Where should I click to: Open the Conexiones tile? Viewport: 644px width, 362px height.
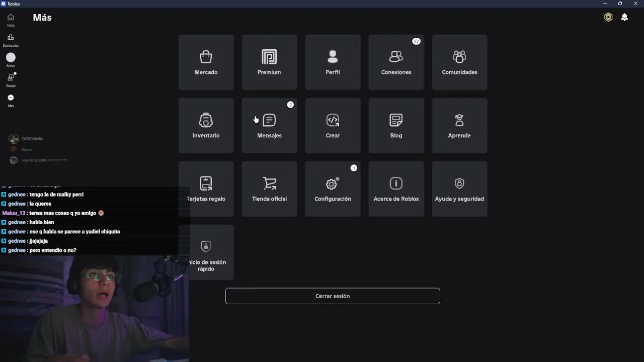396,62
